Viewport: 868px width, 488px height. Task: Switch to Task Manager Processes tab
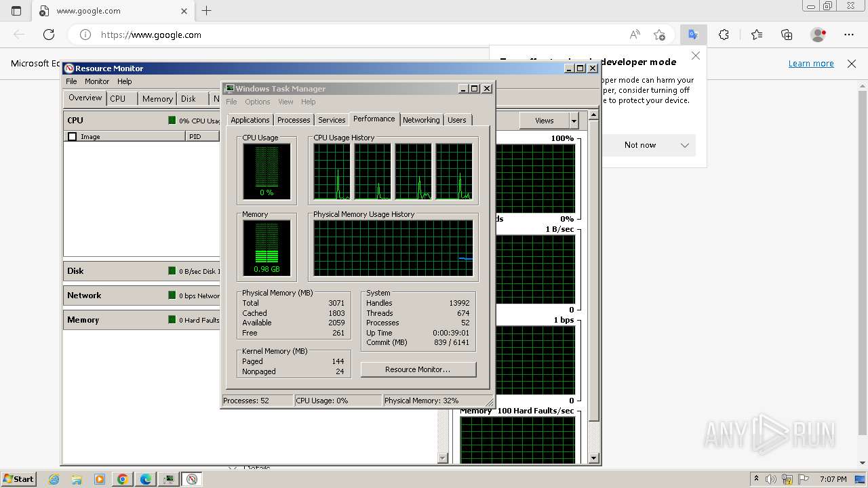[294, 120]
